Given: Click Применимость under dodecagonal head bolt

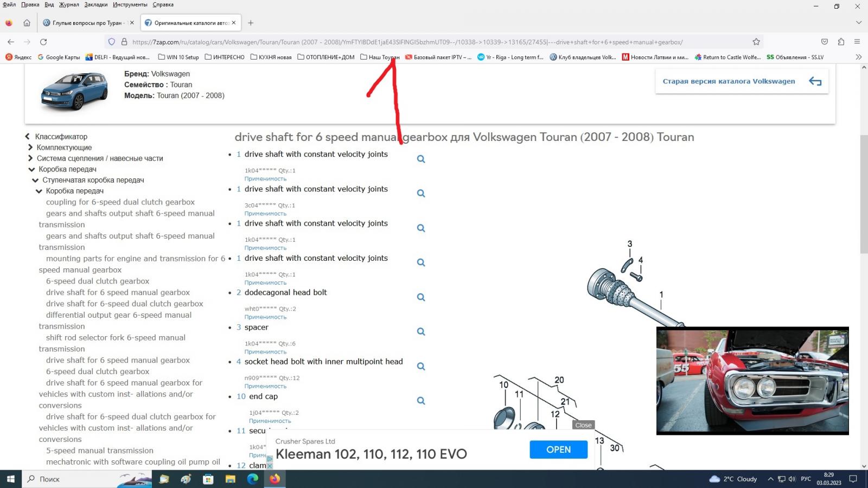Looking at the screenshot, I should tap(265, 317).
